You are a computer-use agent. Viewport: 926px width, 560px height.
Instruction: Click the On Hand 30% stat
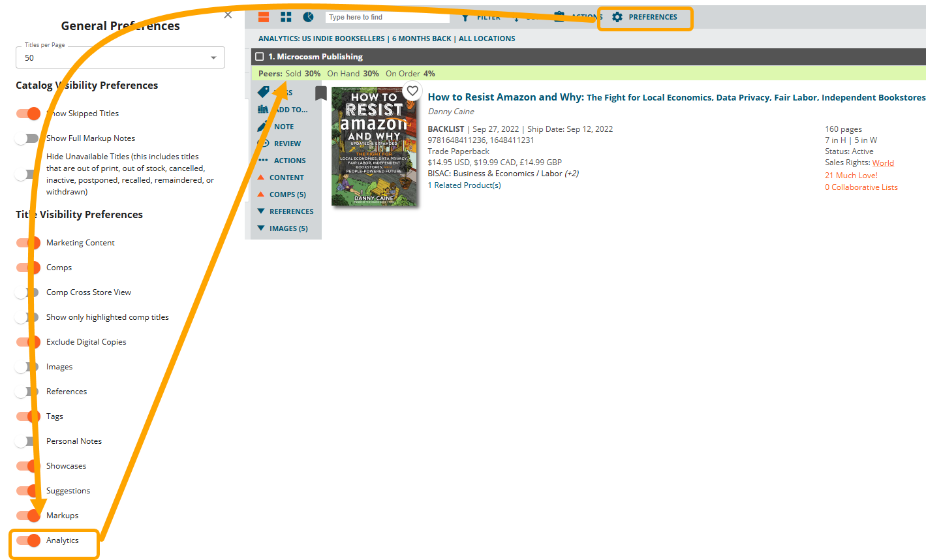353,74
